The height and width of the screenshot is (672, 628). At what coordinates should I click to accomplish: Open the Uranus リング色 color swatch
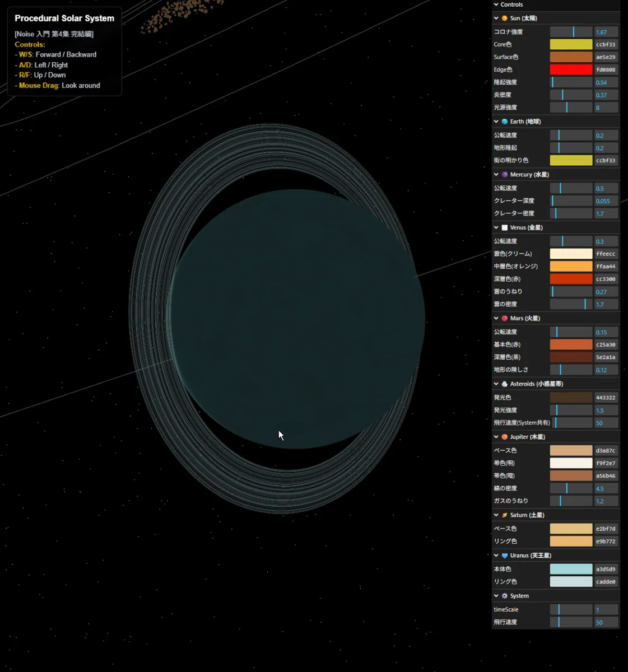pos(570,582)
